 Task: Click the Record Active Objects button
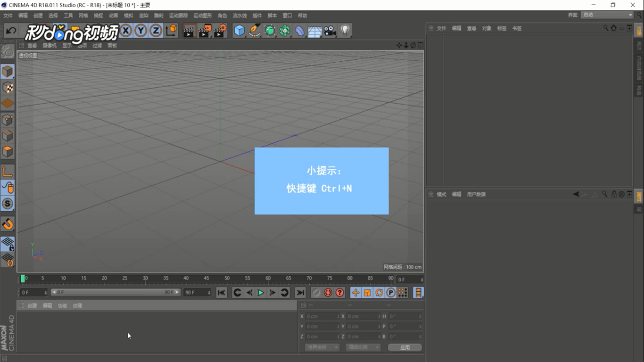pos(316,293)
